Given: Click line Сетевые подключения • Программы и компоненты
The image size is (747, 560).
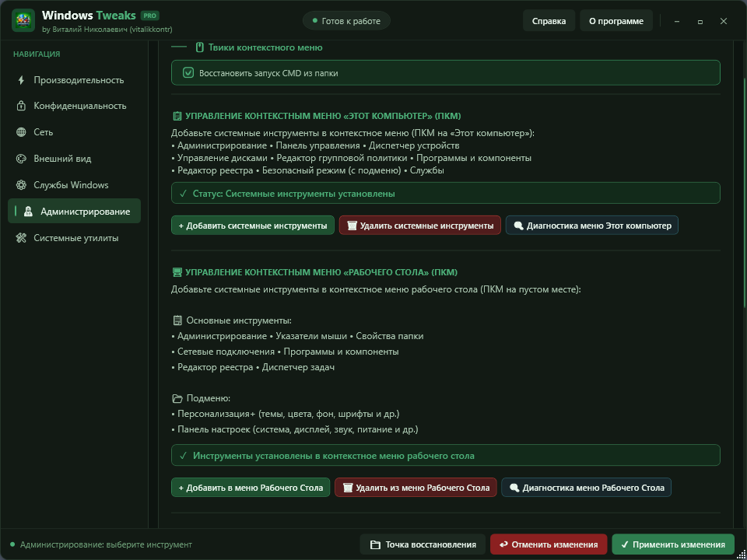Looking at the screenshot, I should [x=285, y=352].
